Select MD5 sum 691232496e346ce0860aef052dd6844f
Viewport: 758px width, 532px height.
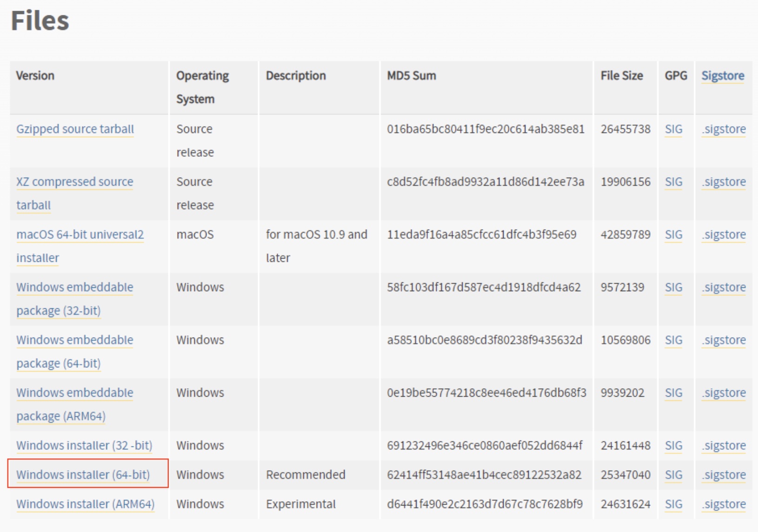point(485,446)
